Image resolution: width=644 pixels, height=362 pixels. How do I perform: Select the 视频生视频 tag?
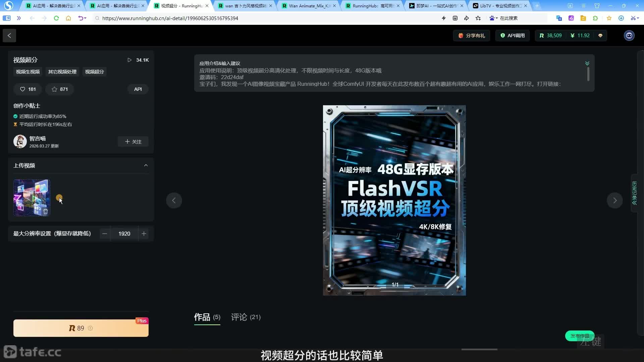28,72
